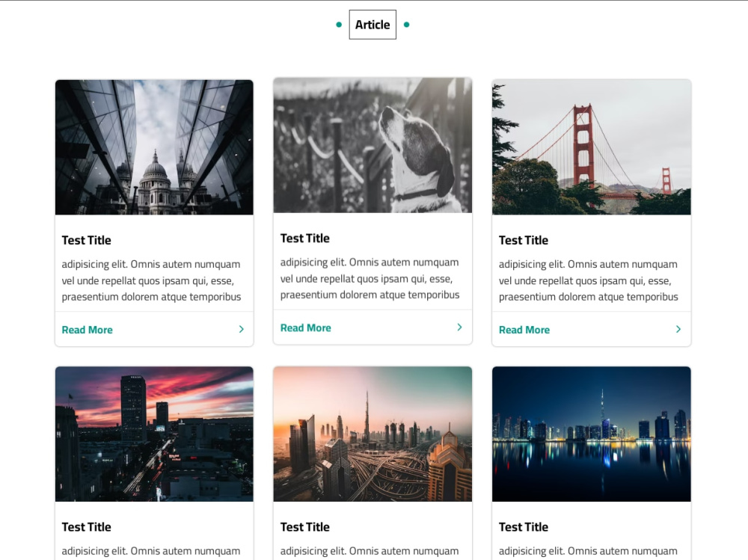Click the description text on dog card
The height and width of the screenshot is (560, 748).
click(x=370, y=279)
